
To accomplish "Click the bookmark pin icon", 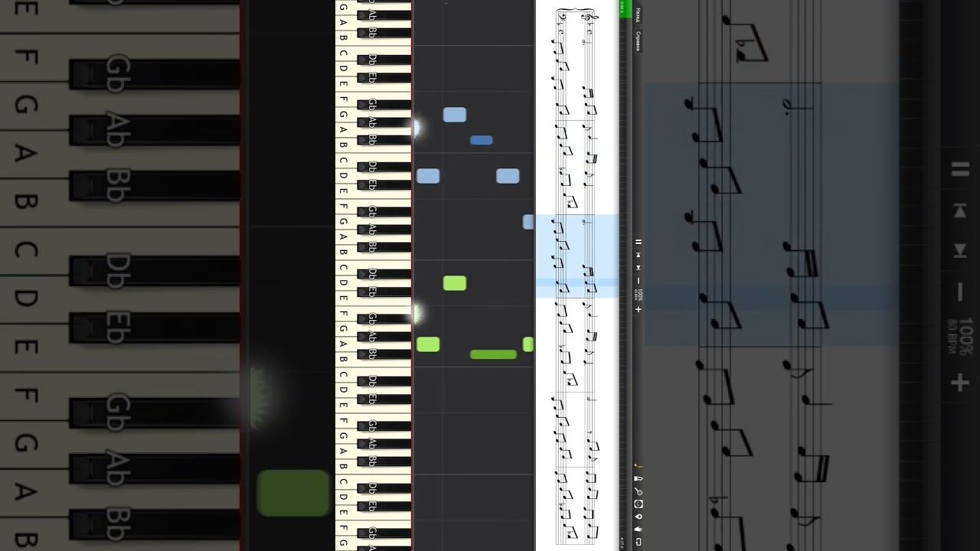I will point(639,517).
